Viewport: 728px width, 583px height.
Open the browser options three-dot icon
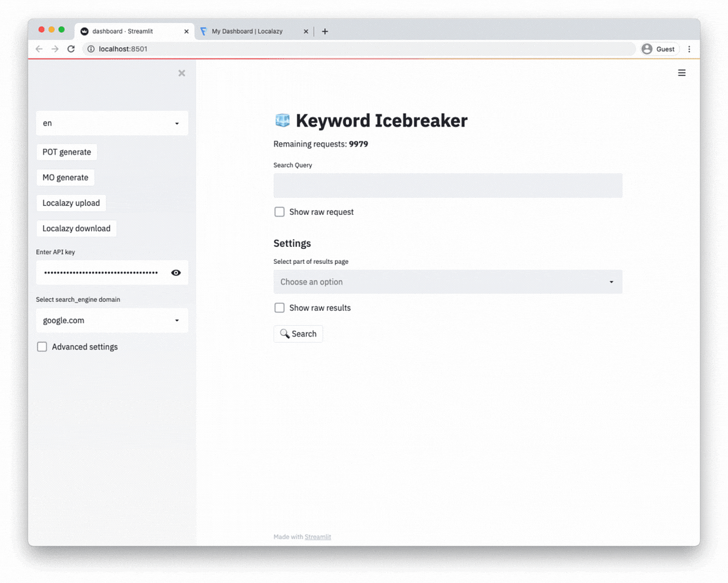coord(689,49)
